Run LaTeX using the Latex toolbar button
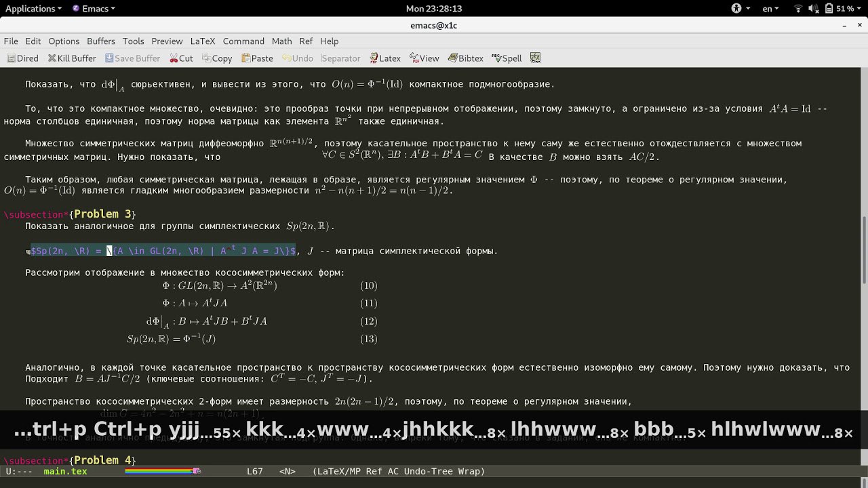 click(385, 58)
